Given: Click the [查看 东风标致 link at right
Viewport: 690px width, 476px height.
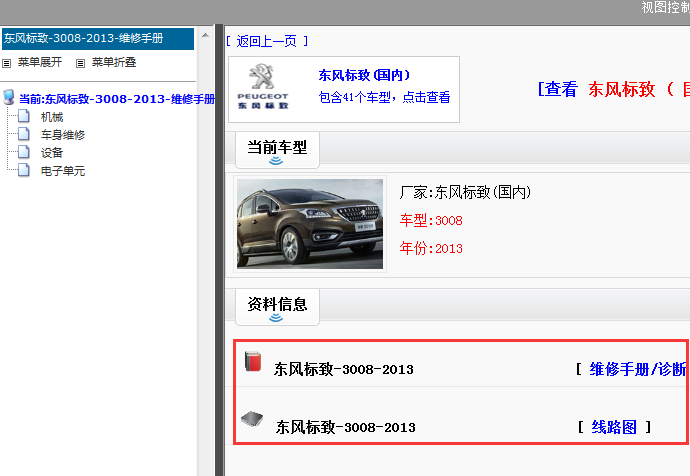Looking at the screenshot, I should tap(613, 89).
